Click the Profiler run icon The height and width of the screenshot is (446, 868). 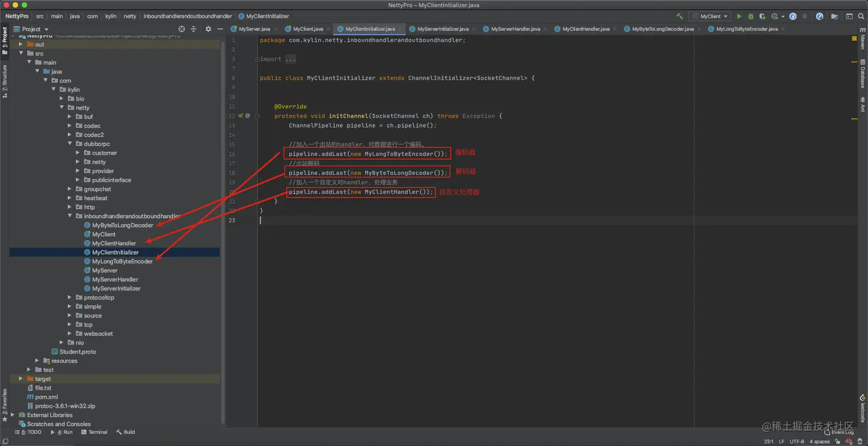tap(775, 17)
